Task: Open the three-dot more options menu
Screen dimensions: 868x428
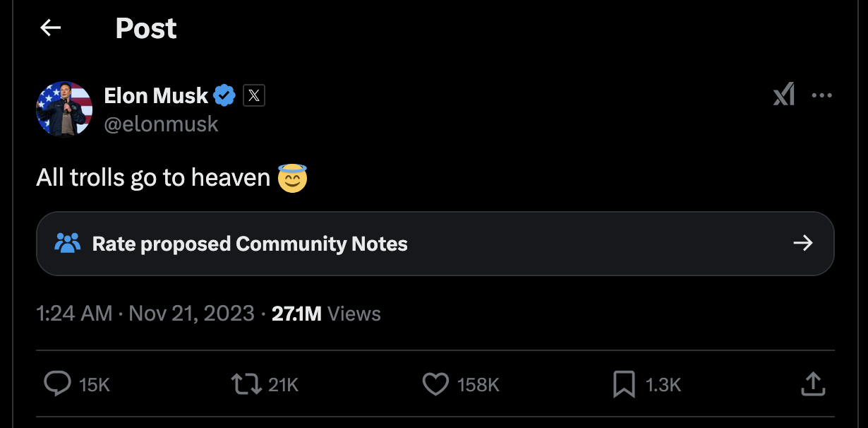Action: 822,95
